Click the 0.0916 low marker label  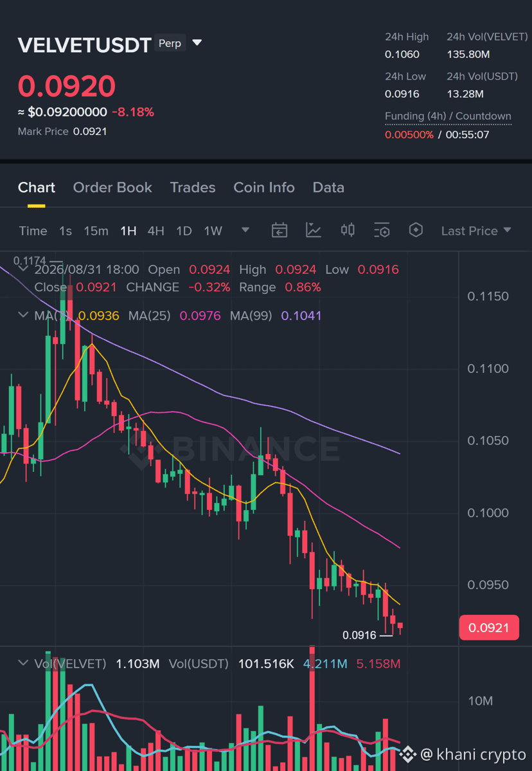click(x=359, y=635)
